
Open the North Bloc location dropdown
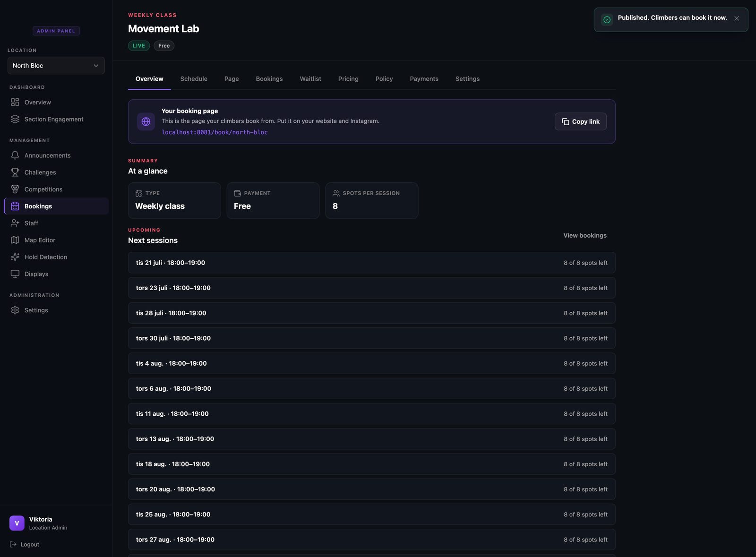[56, 66]
